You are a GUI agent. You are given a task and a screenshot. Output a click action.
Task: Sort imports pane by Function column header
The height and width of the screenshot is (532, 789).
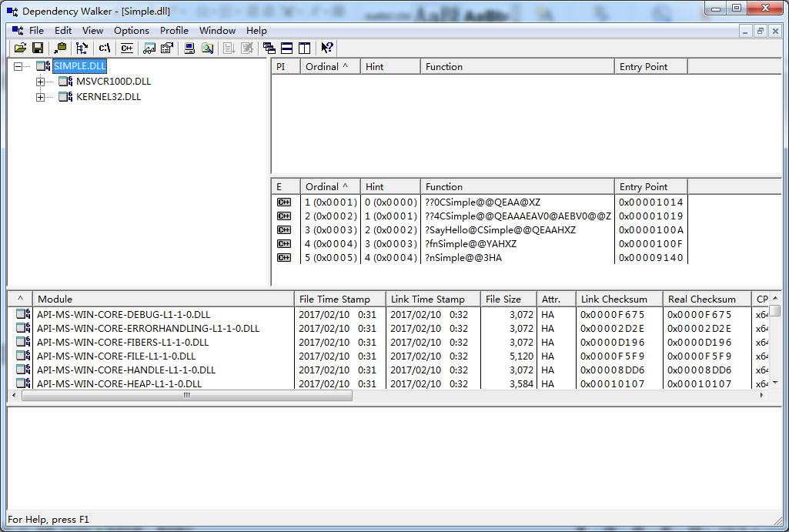tap(517, 67)
